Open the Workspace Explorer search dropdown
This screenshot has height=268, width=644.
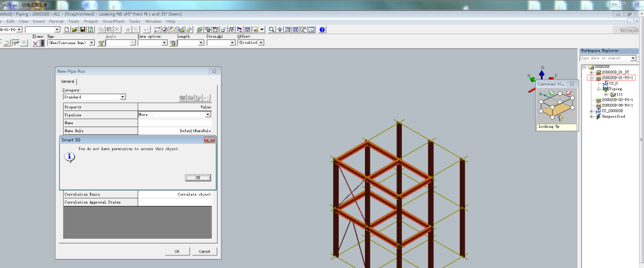pyautogui.click(x=633, y=58)
